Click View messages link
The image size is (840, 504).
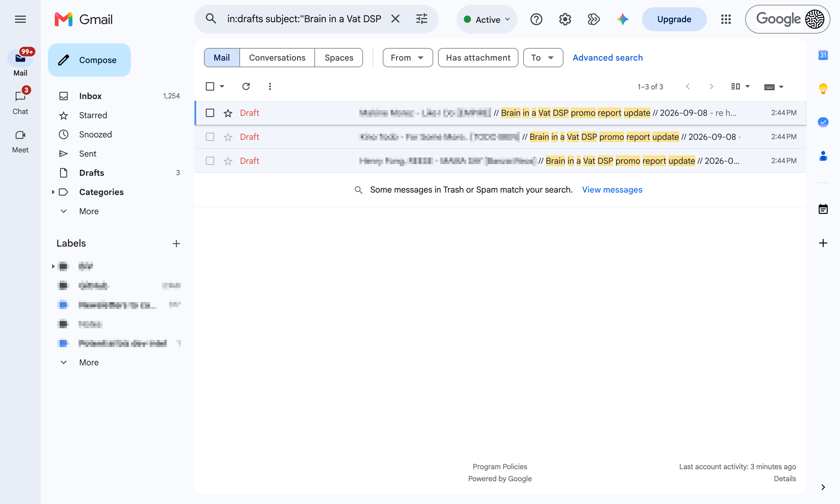[x=612, y=190]
